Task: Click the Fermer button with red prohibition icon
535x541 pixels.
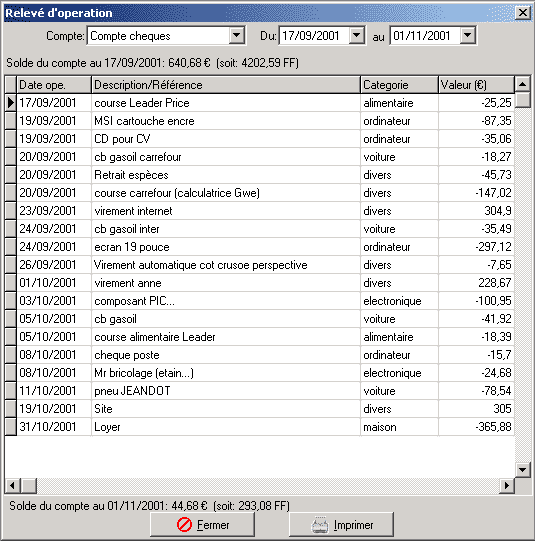Action: [x=202, y=524]
